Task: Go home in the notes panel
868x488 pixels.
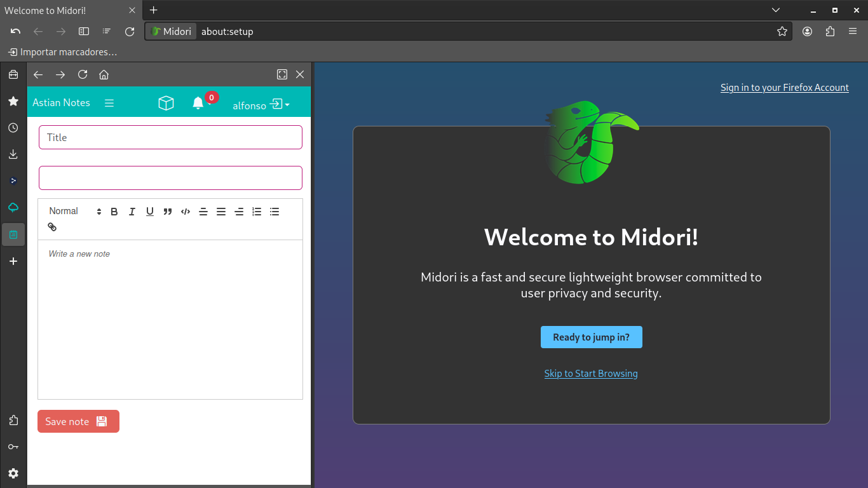Action: click(104, 74)
